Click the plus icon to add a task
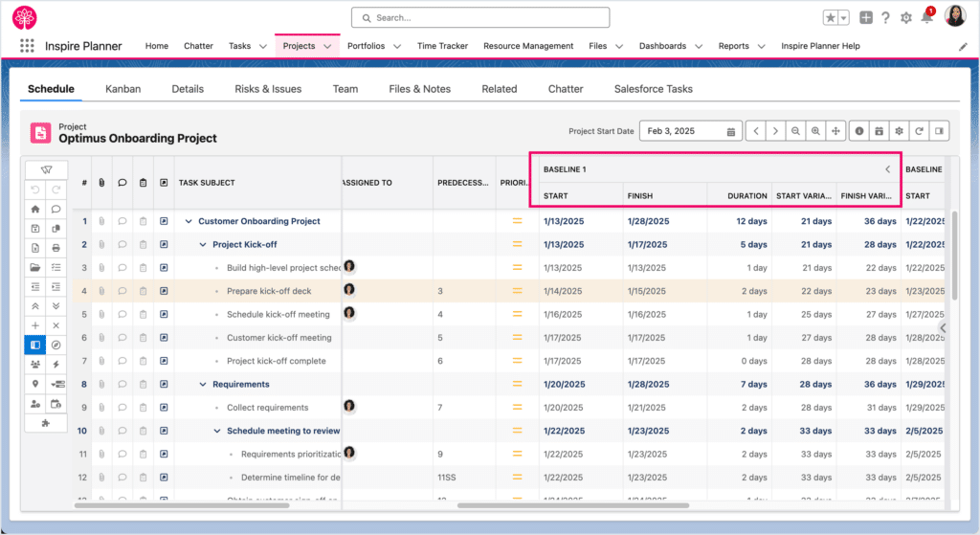This screenshot has height=535, width=980. (x=35, y=325)
